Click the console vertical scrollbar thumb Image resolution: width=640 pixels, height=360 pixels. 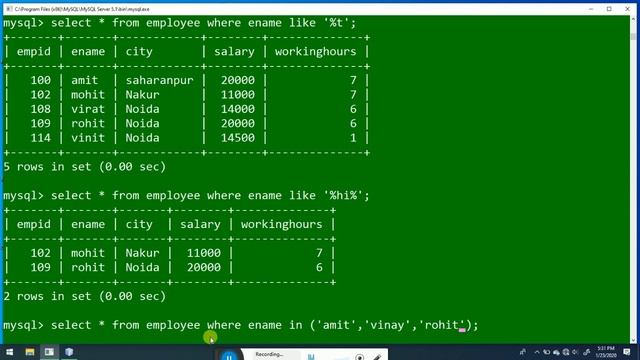pyautogui.click(x=633, y=36)
